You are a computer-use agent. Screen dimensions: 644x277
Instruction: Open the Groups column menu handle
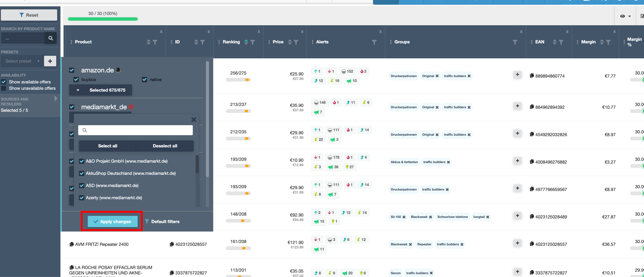pyautogui.click(x=391, y=42)
